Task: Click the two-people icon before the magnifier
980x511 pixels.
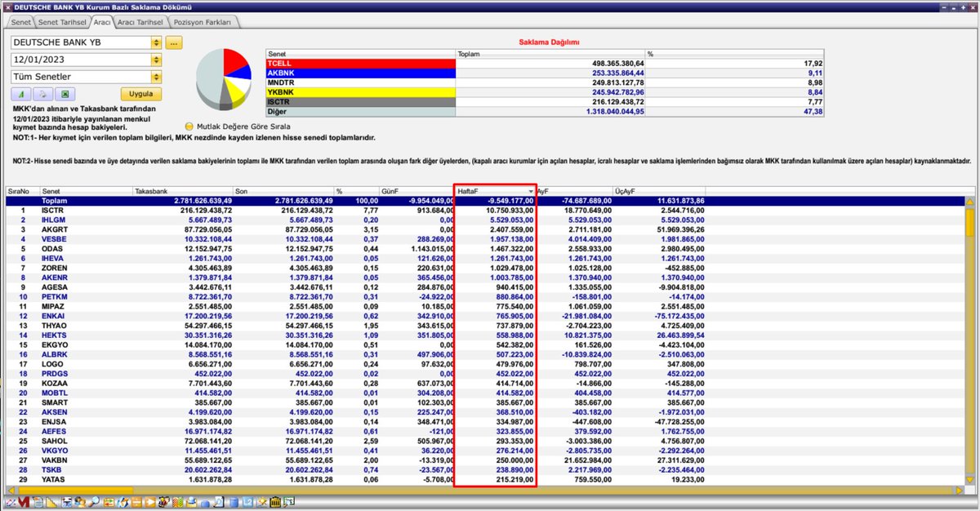Action: point(80,502)
